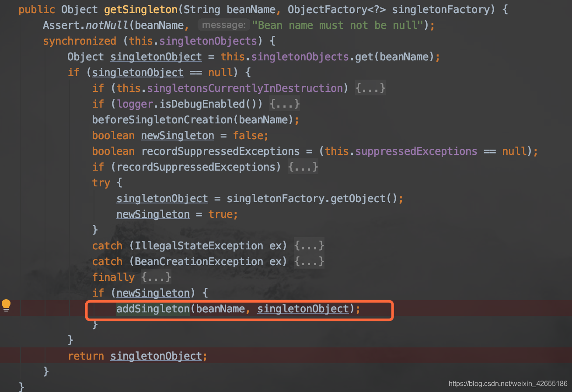
Task: Click the suppressedExceptions field reference
Action: [x=416, y=151]
